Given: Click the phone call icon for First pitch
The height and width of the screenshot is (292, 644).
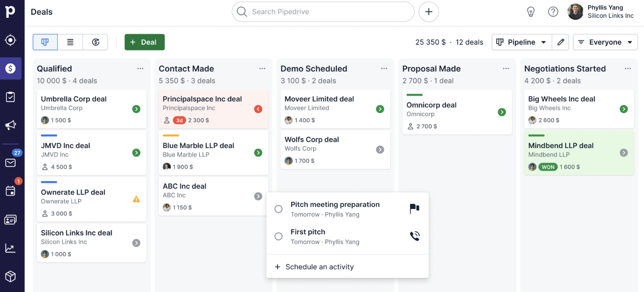Looking at the screenshot, I should click(x=414, y=236).
